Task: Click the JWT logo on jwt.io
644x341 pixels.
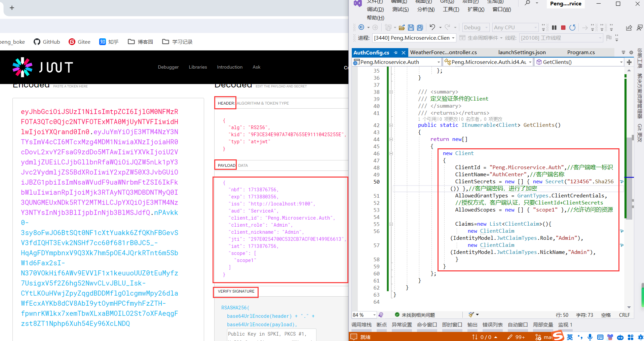Action: click(x=43, y=67)
